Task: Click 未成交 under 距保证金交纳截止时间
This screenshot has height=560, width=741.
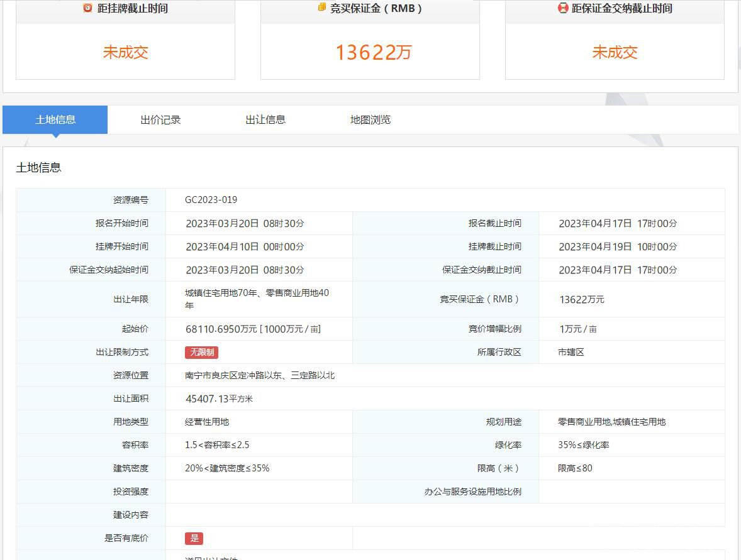Action: coord(615,52)
